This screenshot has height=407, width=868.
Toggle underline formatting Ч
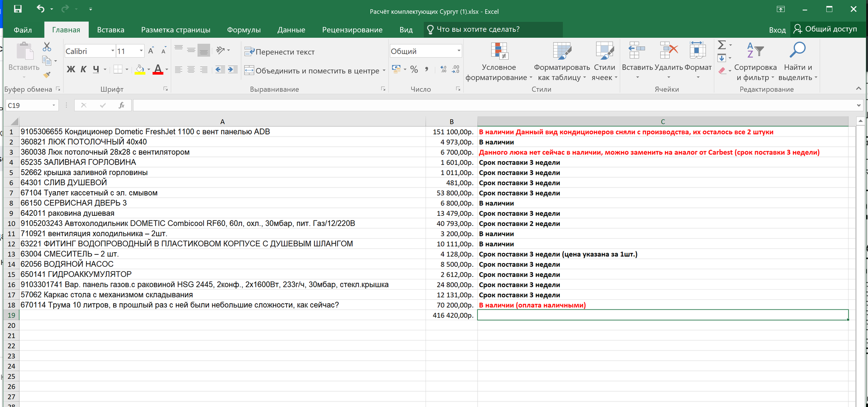tap(96, 70)
